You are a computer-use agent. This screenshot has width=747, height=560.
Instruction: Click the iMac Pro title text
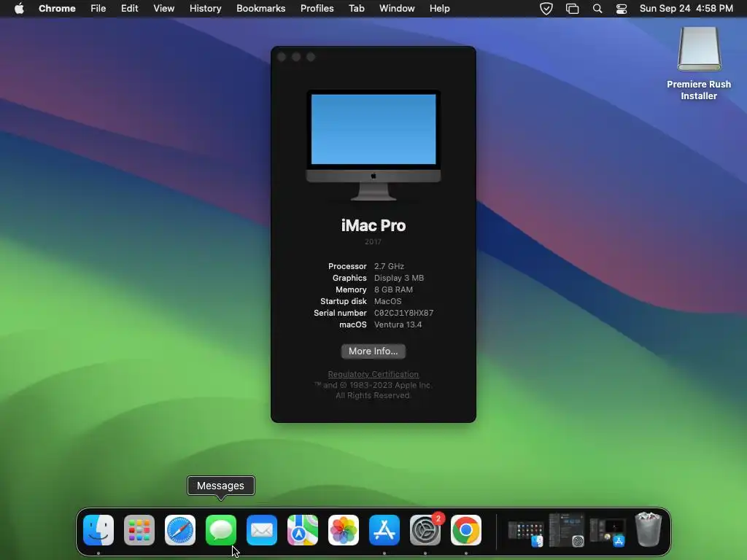point(373,225)
